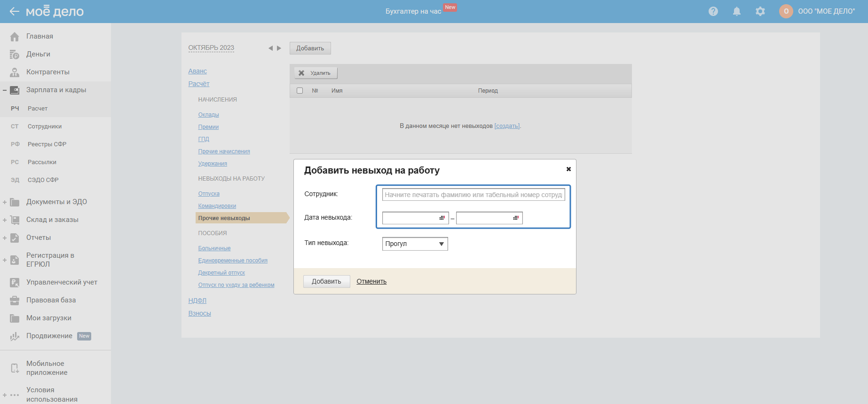The width and height of the screenshot is (868, 404).
Task: Collapse Зарплата и кадры section
Action: (x=5, y=90)
